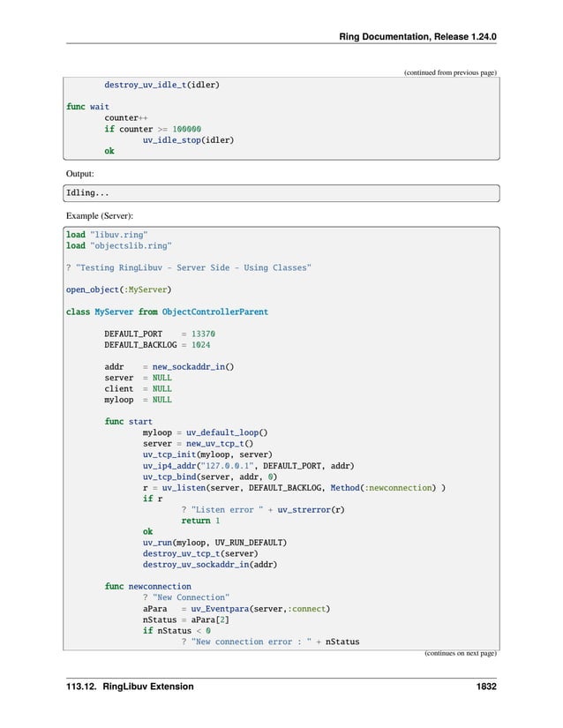
Task: Click the page number 1832
Action: (486, 687)
